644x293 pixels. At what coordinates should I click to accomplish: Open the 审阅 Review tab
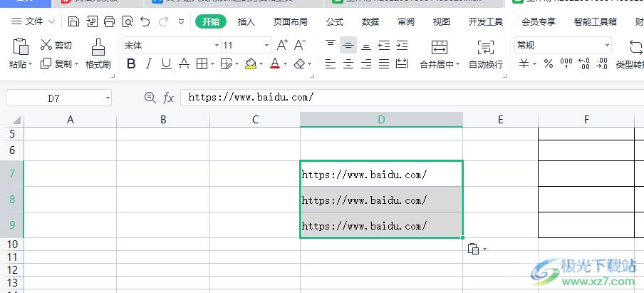pyautogui.click(x=406, y=22)
